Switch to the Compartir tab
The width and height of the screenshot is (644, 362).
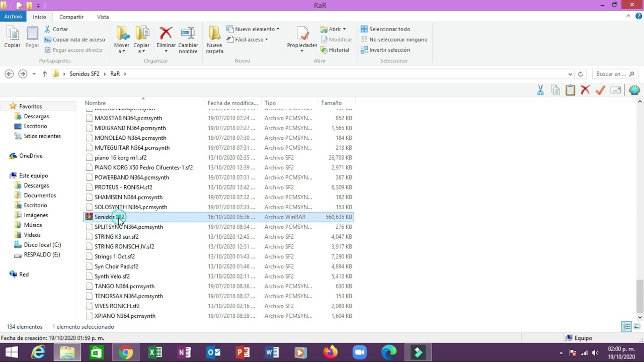71,17
